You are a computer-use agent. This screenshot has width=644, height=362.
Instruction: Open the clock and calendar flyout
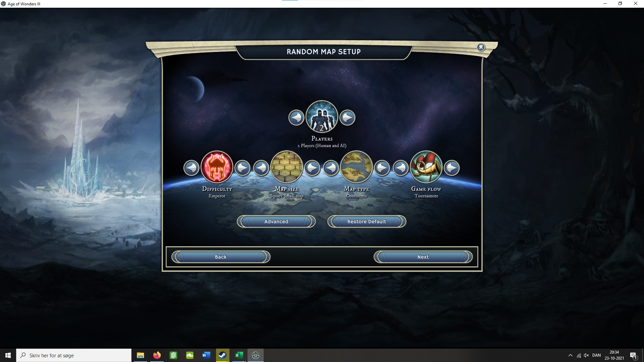(614, 355)
